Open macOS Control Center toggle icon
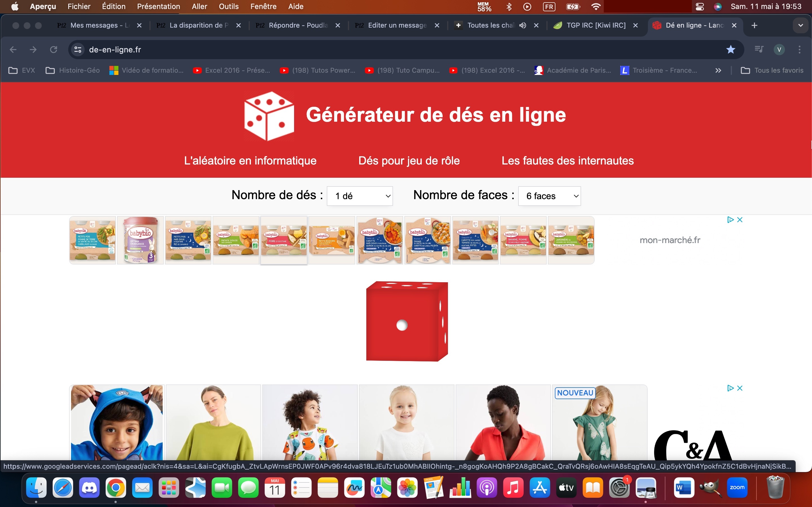 [x=700, y=6]
